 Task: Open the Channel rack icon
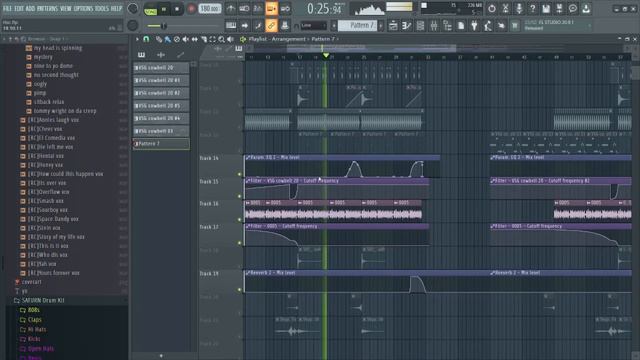click(420, 26)
